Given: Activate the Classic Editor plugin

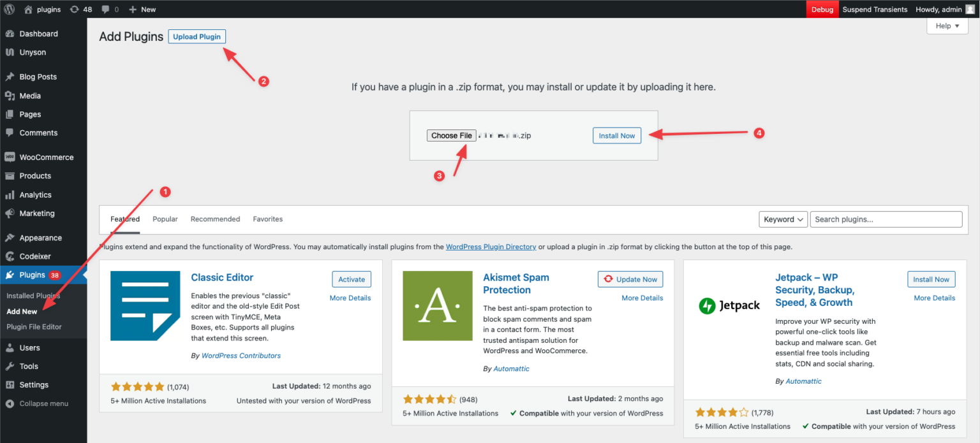Looking at the screenshot, I should tap(351, 279).
